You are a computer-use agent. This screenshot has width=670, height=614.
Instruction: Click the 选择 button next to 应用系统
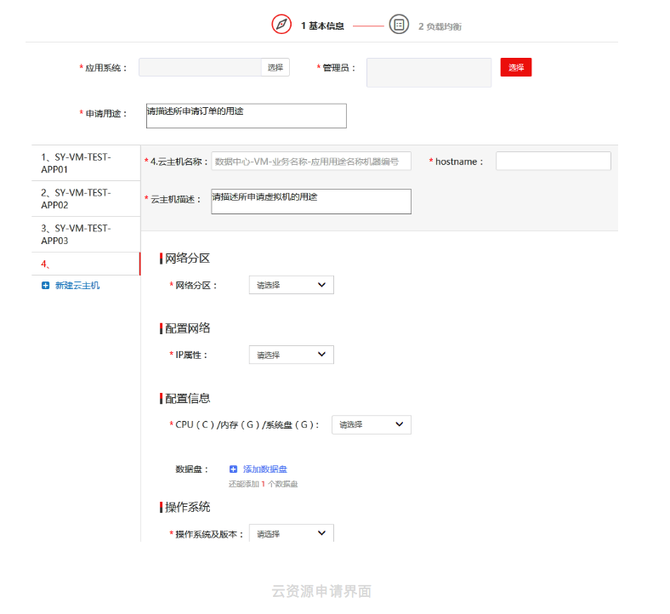[275, 68]
